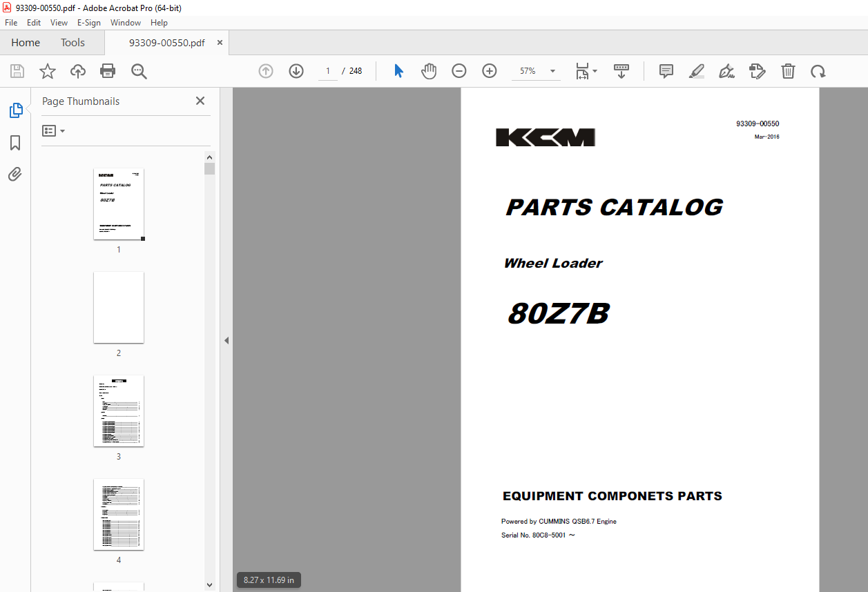Click the Wheel Loader text
The height and width of the screenshot is (592, 868).
[x=553, y=263]
